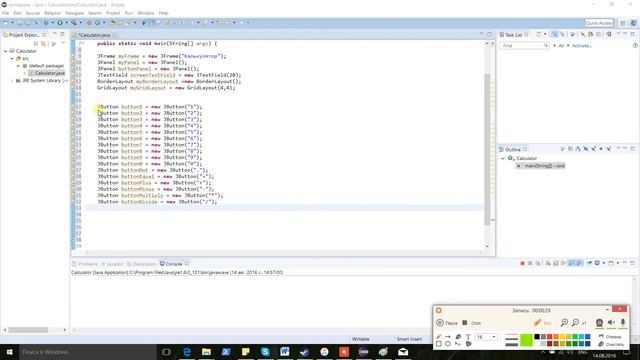
Task: Select the eraser tool in recorder
Action: [x=458, y=337]
